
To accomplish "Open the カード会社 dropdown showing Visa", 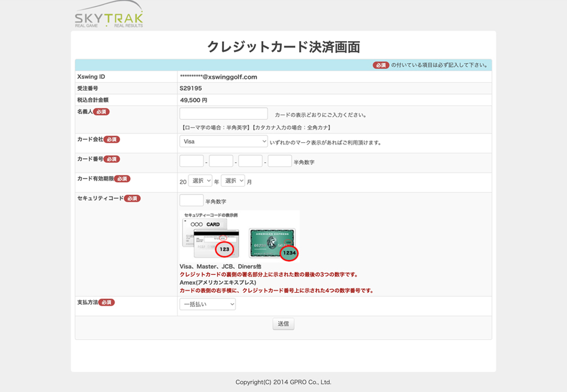I will pos(223,141).
